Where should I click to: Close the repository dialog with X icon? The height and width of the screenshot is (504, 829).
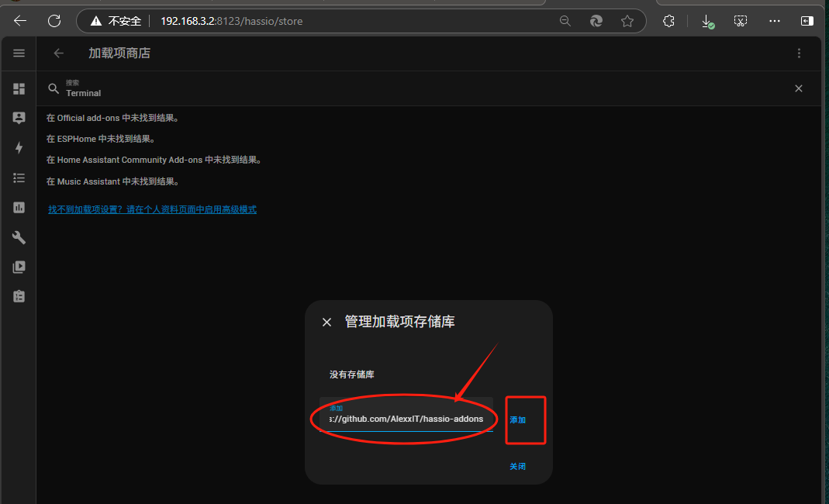[326, 322]
